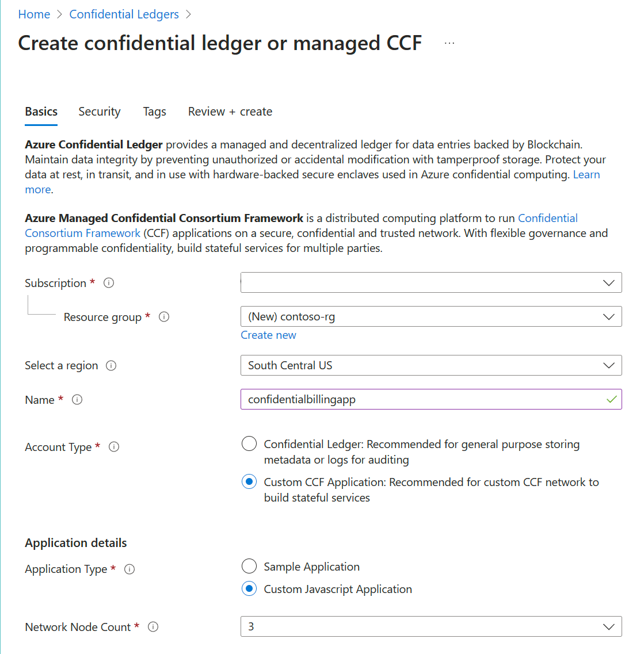Viewport: 644px width, 654px height.
Task: Navigate to Confidential Ledgers breadcrumb
Action: pos(124,14)
